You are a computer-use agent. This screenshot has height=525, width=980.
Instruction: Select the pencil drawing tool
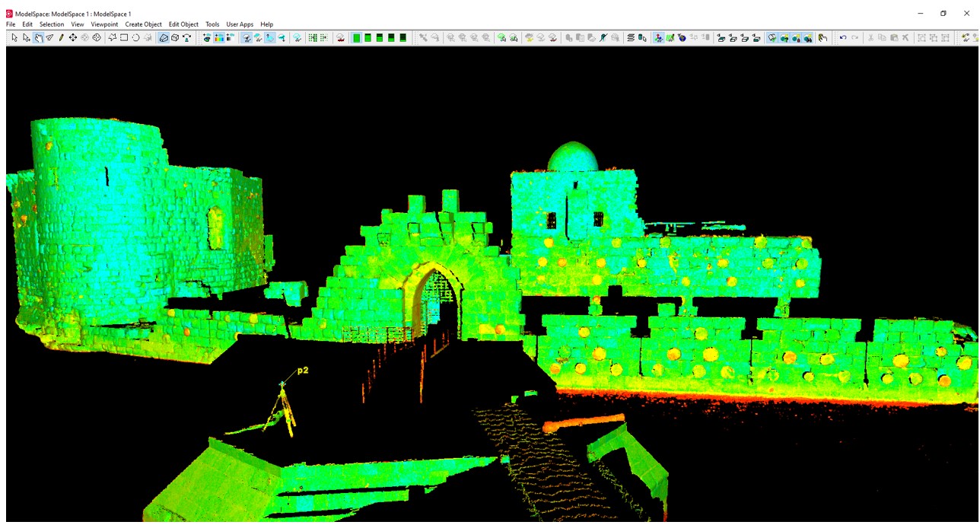point(61,38)
